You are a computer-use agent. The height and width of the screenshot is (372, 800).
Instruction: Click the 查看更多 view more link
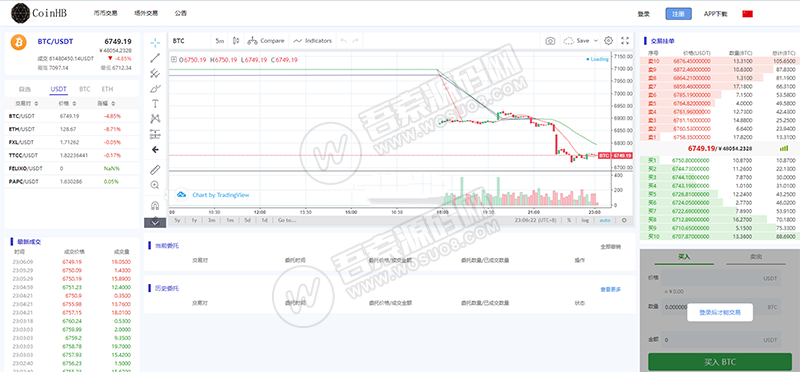(610, 289)
